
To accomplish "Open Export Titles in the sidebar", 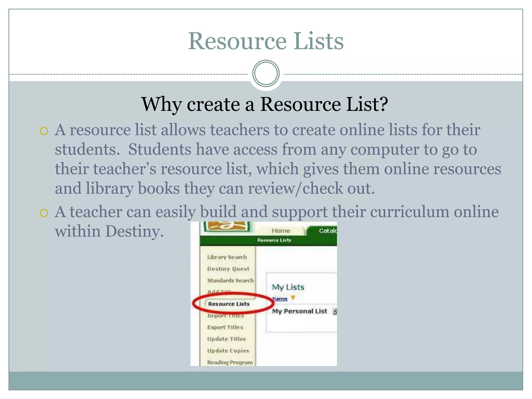I will click(225, 327).
